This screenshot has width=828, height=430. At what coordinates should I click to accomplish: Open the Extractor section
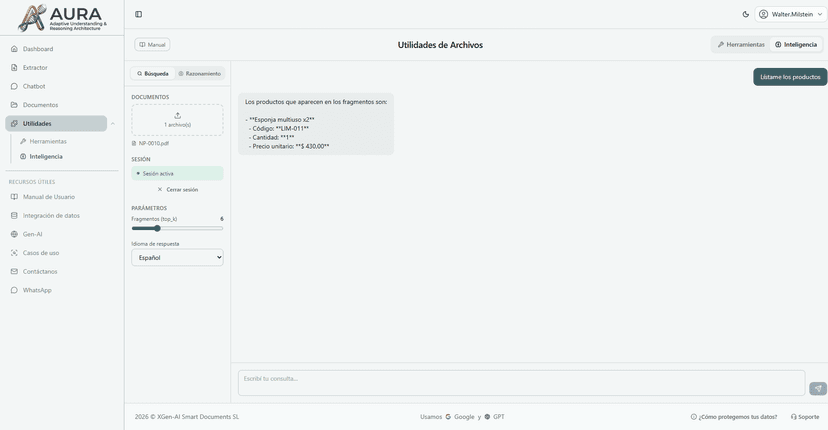click(x=35, y=68)
